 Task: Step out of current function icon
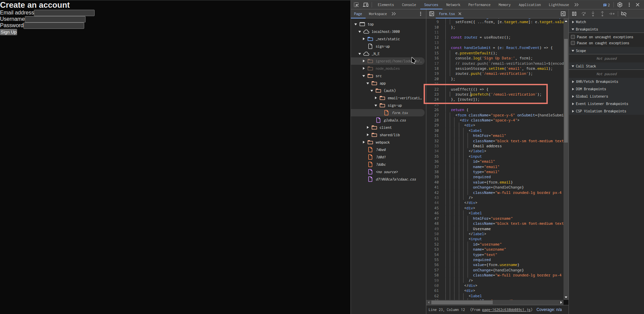pos(602,14)
